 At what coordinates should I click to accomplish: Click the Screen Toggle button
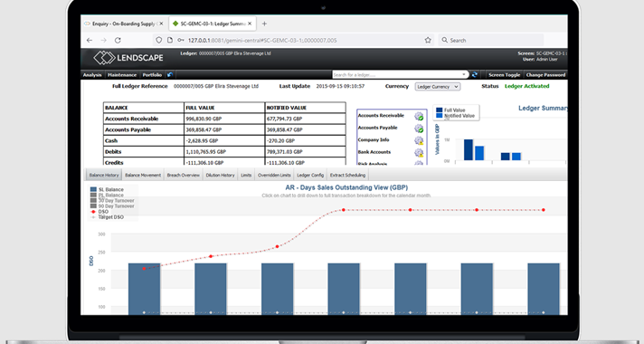(x=505, y=75)
